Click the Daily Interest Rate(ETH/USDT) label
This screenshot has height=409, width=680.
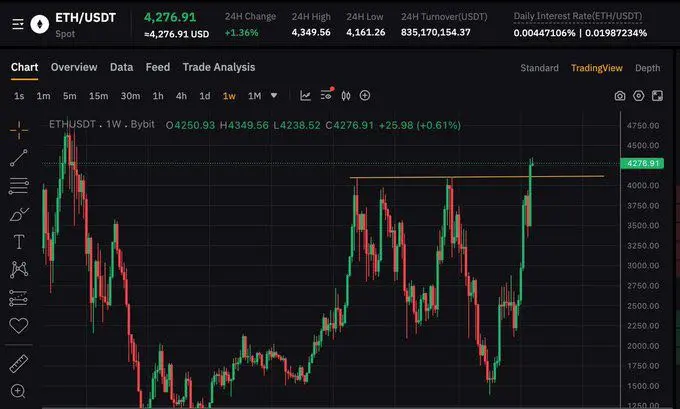(578, 16)
